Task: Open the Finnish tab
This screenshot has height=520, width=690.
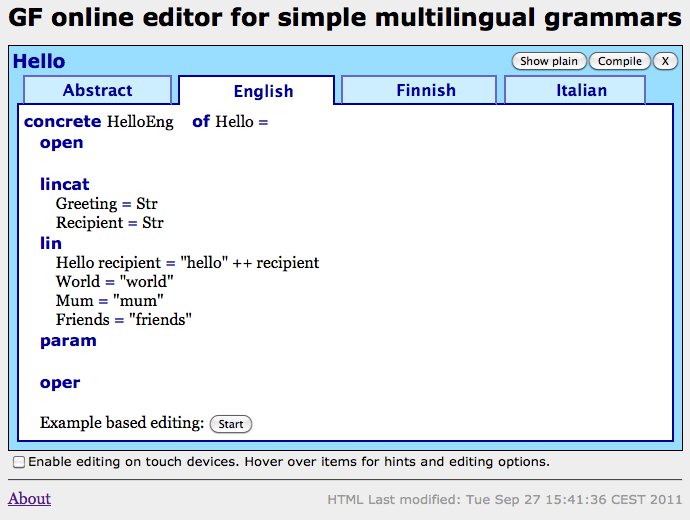Action: (x=425, y=90)
